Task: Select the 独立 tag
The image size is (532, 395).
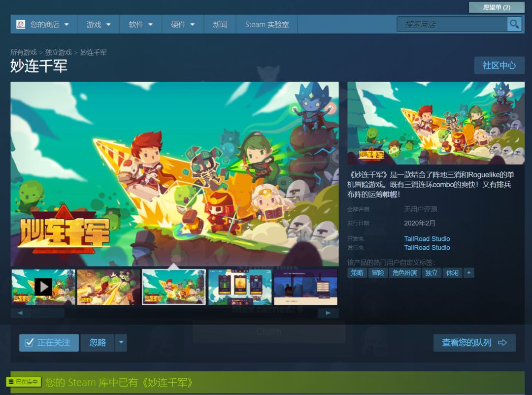Action: (x=431, y=273)
